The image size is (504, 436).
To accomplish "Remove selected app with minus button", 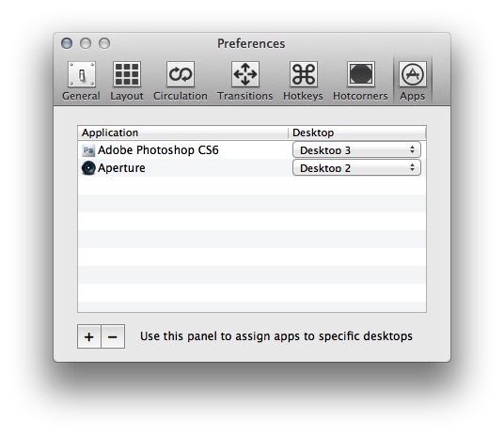I will (113, 336).
